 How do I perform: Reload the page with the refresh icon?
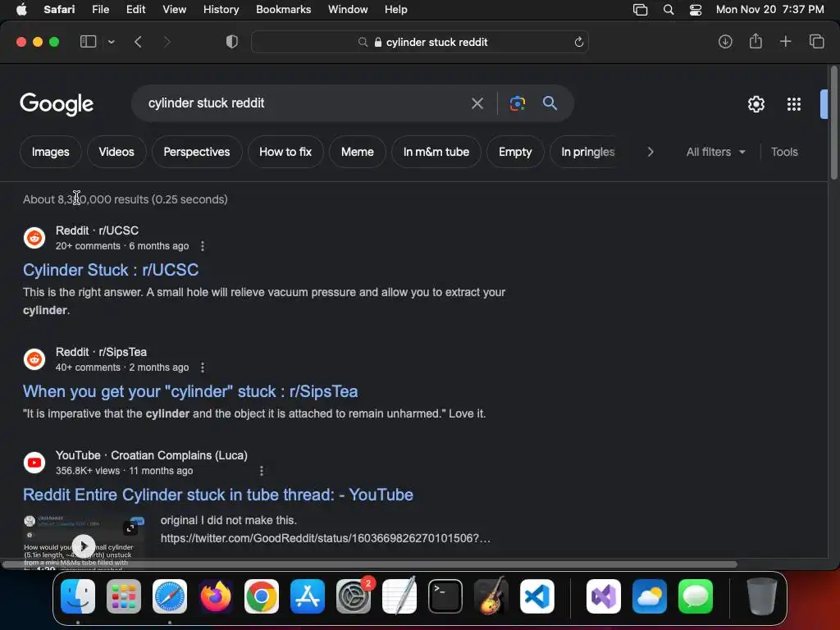[x=578, y=42]
